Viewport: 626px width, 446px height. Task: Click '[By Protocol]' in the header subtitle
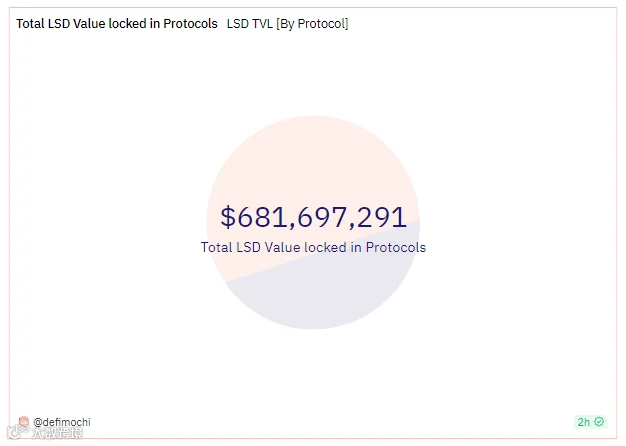(312, 24)
